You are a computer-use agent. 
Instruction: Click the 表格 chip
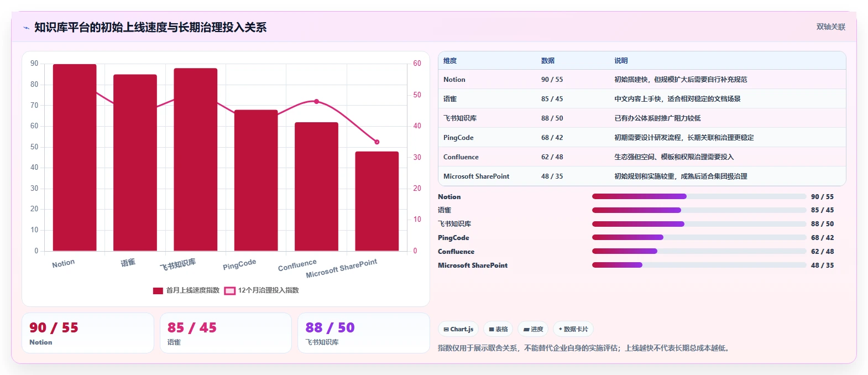[x=498, y=329]
